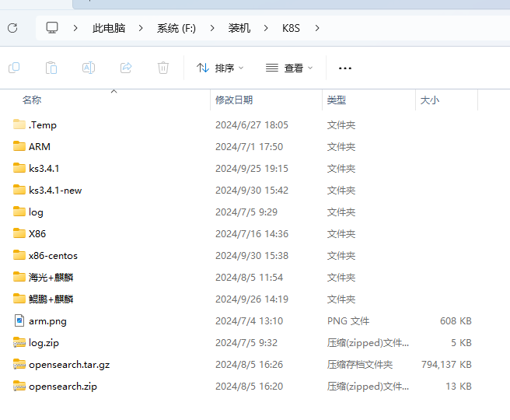Navigate to 系统 (F:) in breadcrumb

tap(176, 28)
